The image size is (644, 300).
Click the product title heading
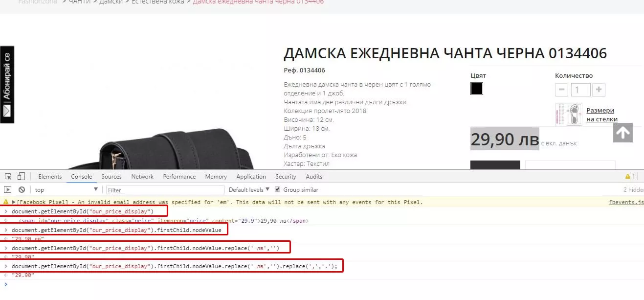click(x=445, y=53)
